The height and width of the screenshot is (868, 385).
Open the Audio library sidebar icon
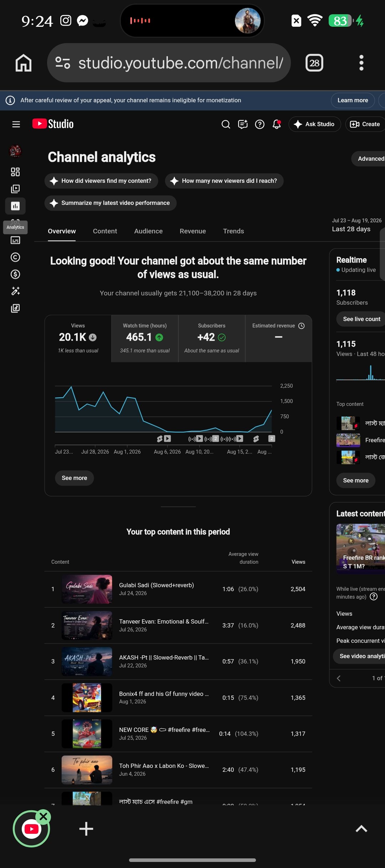[x=15, y=308]
